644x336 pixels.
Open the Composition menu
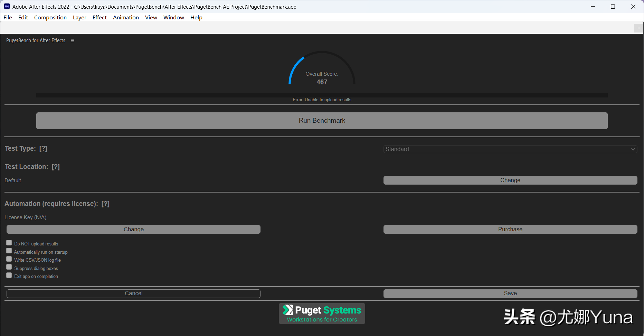pyautogui.click(x=50, y=17)
